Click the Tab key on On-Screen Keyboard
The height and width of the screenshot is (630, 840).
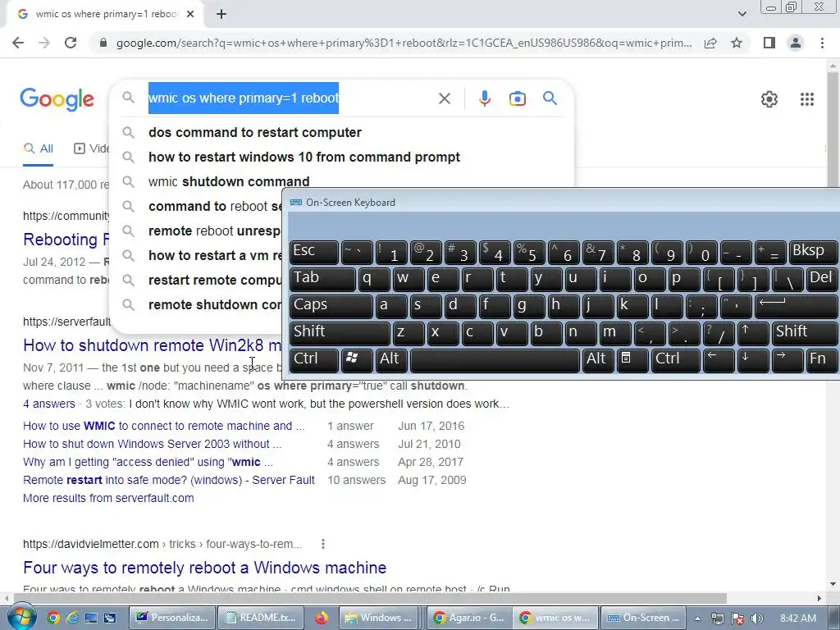322,279
